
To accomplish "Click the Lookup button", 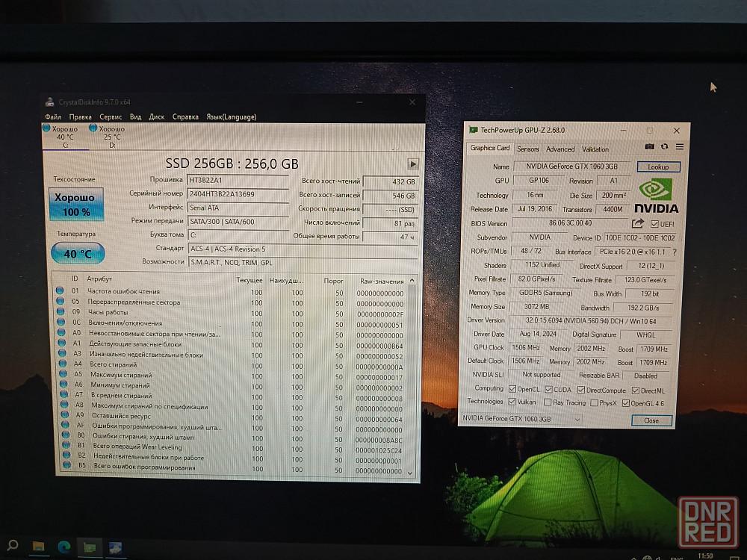I will pyautogui.click(x=658, y=167).
